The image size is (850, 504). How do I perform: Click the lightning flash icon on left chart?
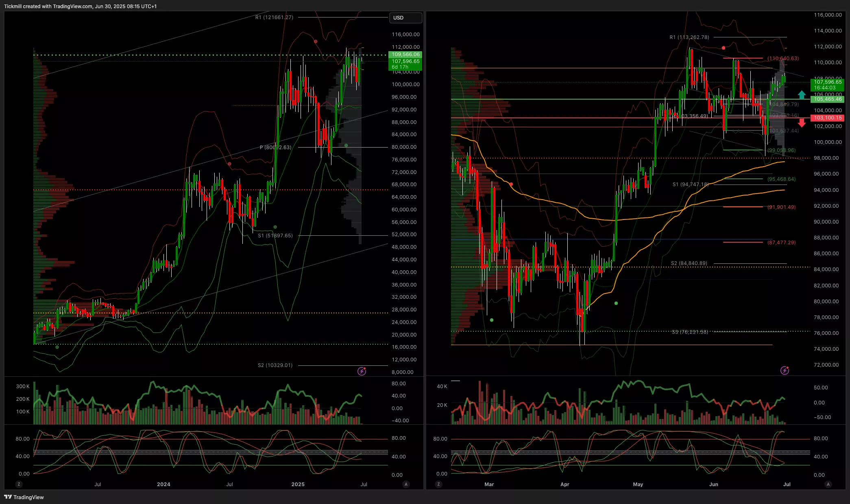362,371
